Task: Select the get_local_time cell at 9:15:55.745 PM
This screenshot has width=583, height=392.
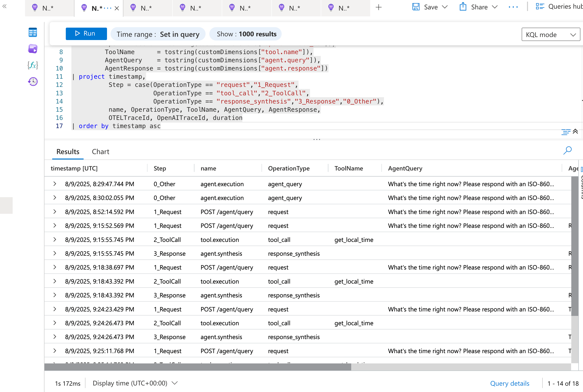Action: click(x=354, y=240)
